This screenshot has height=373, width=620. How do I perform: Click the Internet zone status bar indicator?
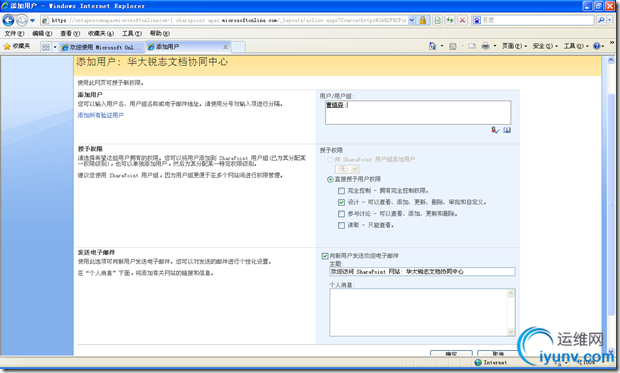(x=491, y=362)
